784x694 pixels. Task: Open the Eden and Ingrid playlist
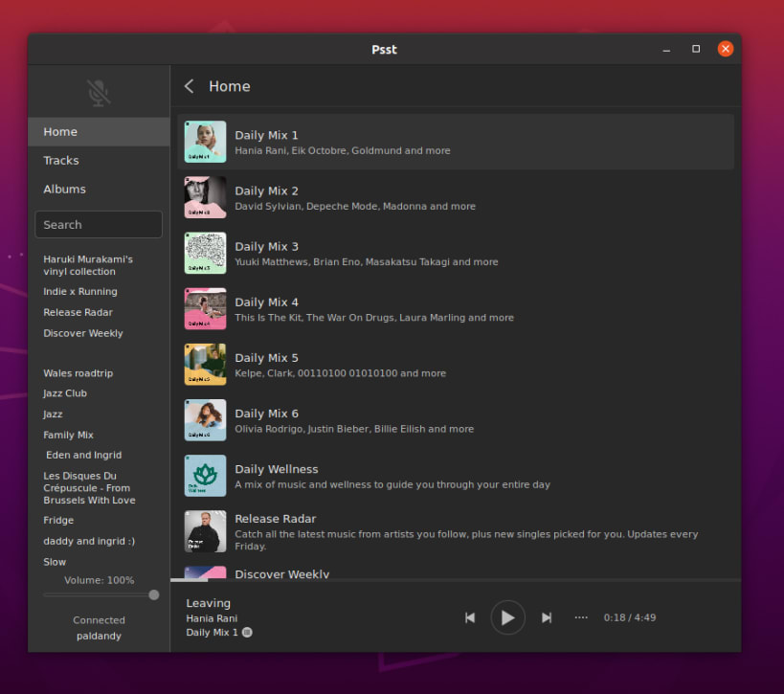coord(83,455)
